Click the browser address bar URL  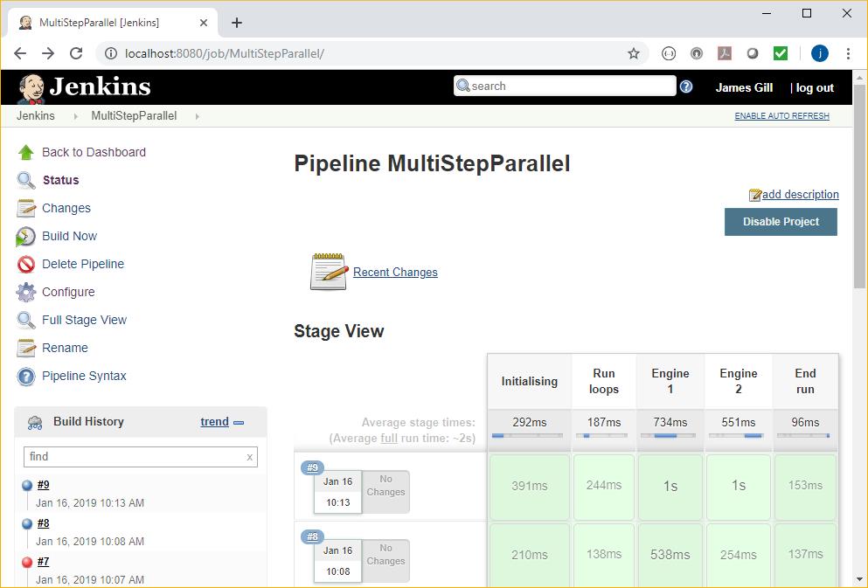pyautogui.click(x=224, y=53)
